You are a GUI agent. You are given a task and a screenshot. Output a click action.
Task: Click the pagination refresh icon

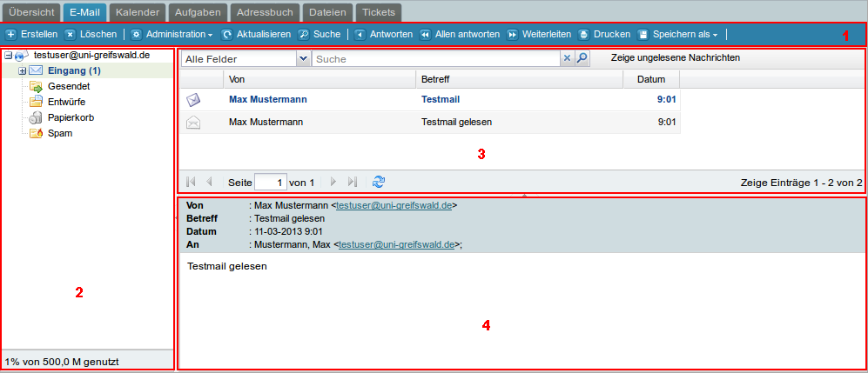(x=378, y=182)
